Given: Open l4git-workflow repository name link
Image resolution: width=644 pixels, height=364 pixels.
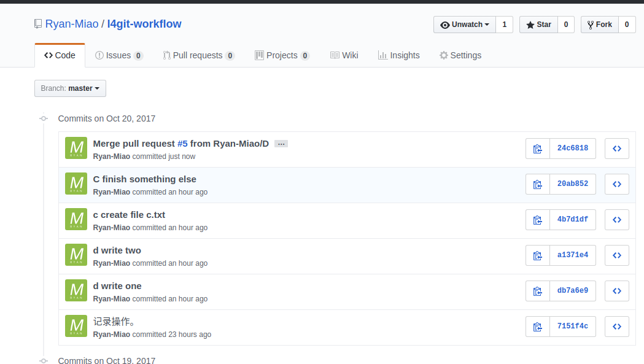Looking at the screenshot, I should click(x=144, y=24).
